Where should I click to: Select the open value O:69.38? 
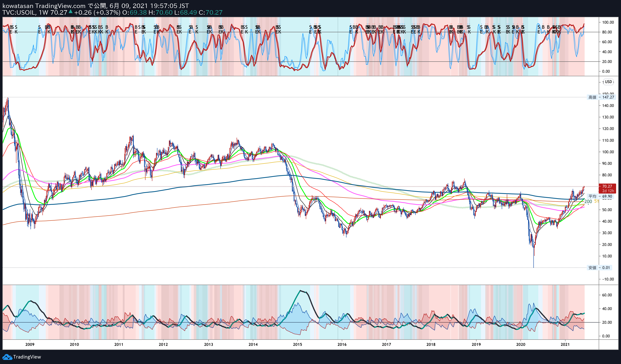(135, 13)
